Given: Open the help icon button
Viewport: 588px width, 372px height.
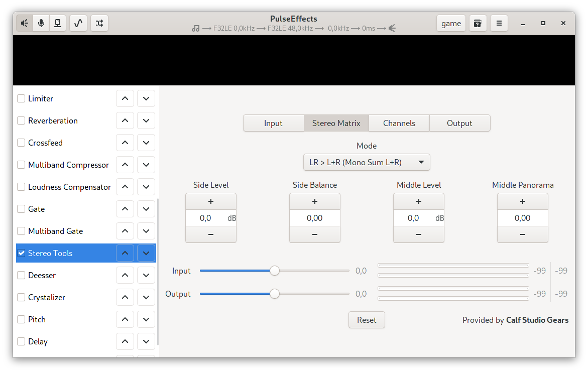Looking at the screenshot, I should click(478, 23).
